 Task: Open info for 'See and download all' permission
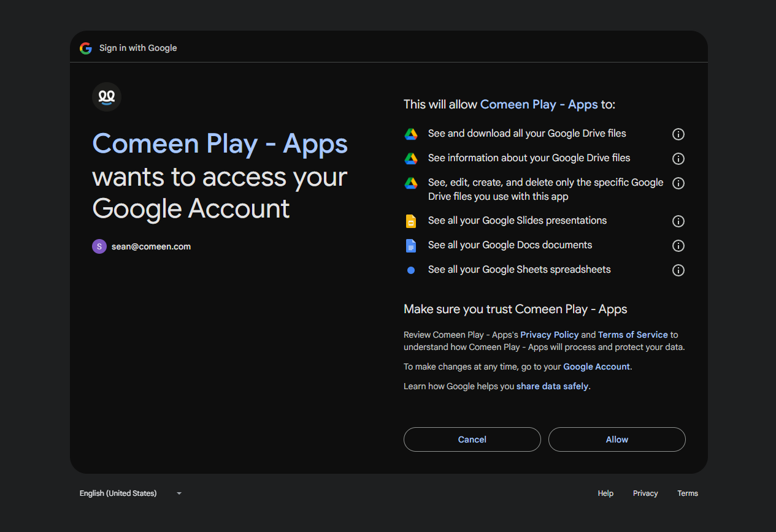tap(678, 134)
